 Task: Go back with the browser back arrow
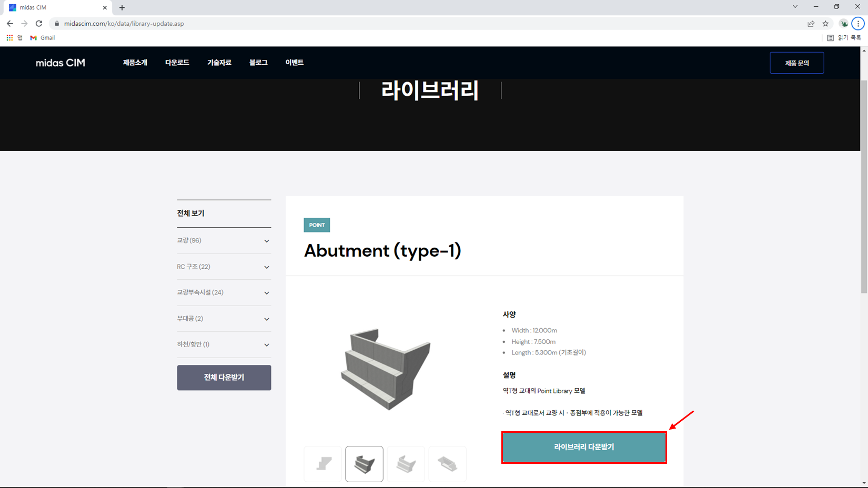(9, 24)
